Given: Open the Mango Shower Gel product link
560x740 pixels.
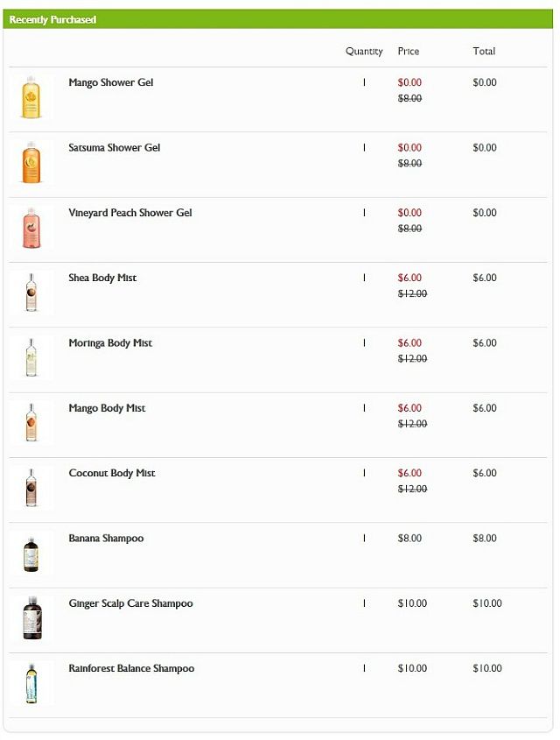Looking at the screenshot, I should click(x=111, y=82).
